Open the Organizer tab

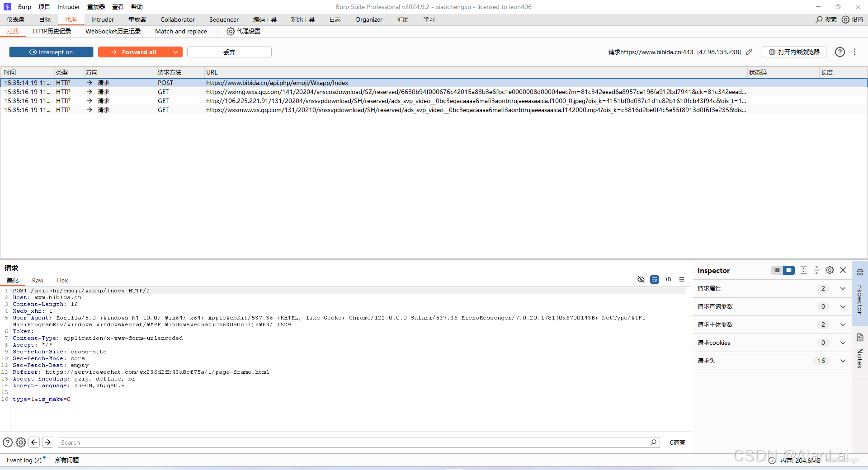(x=368, y=19)
